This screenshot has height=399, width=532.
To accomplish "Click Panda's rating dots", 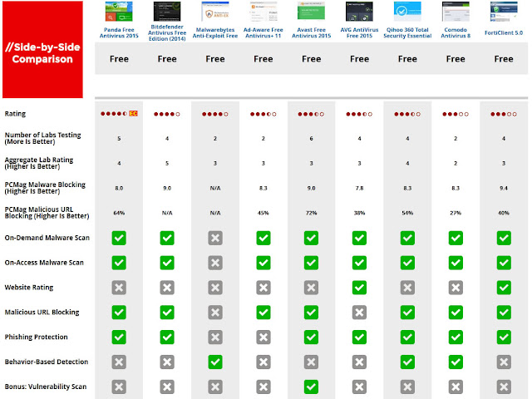I will (x=114, y=114).
